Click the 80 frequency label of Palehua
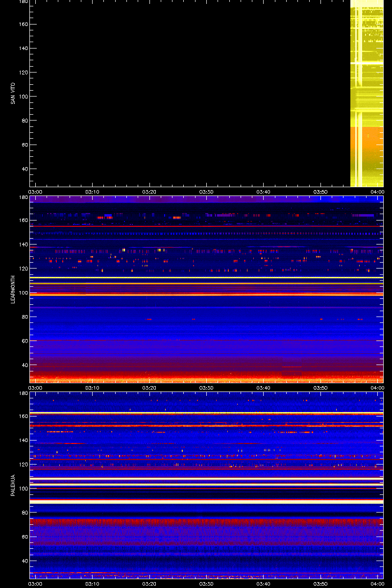 coord(24,513)
